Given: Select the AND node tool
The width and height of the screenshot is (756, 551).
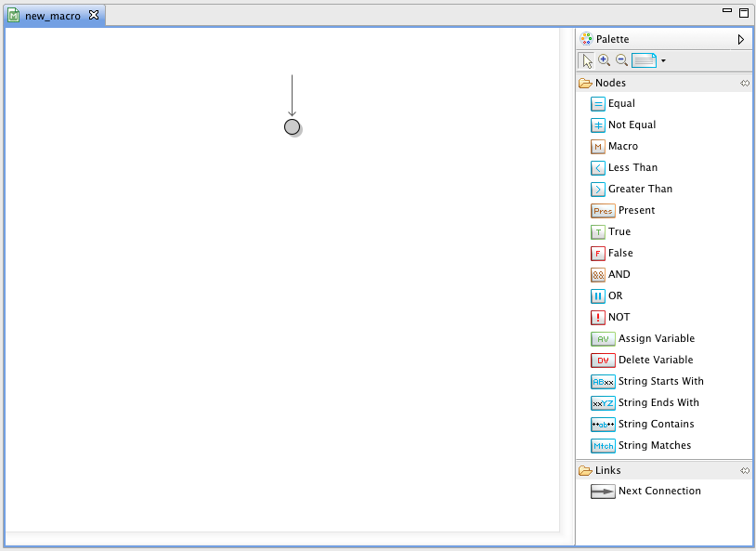Looking at the screenshot, I should coord(598,275).
